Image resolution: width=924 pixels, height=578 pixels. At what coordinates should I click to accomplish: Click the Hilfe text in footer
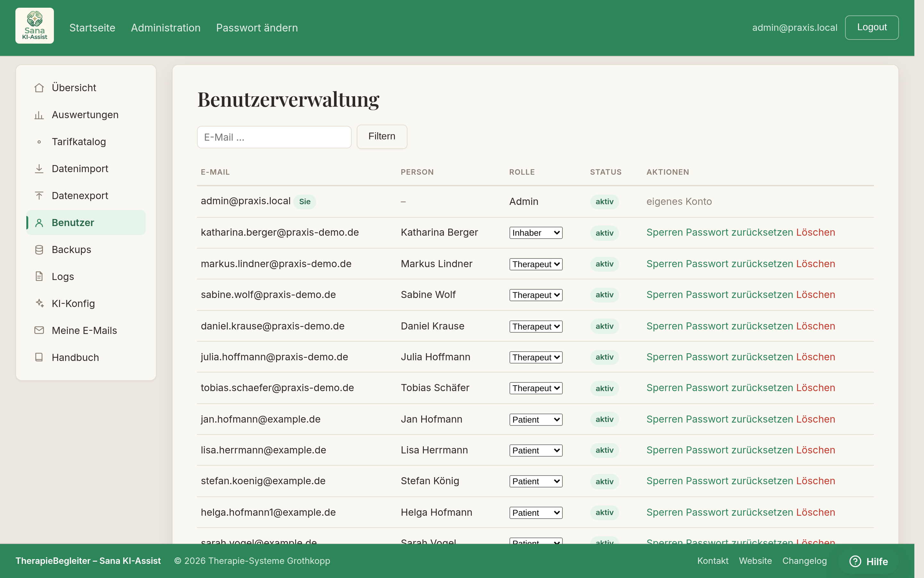[877, 562]
